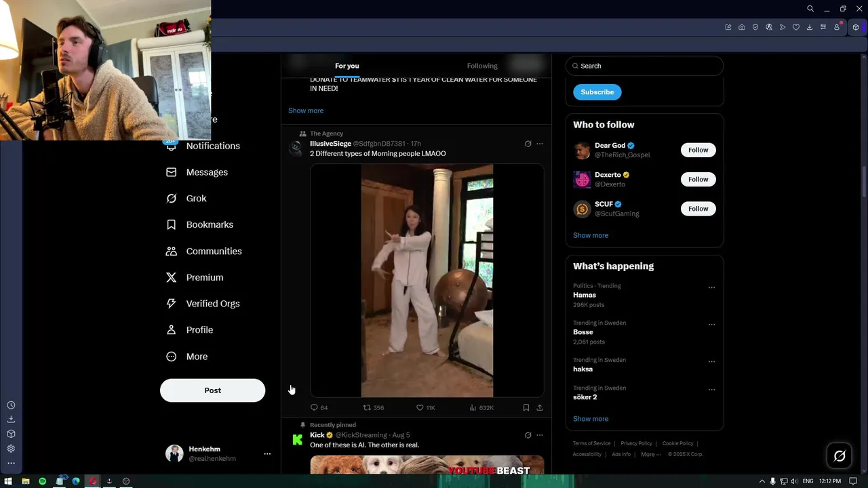
Task: Open the browser tab search magnifier
Action: 810,9
